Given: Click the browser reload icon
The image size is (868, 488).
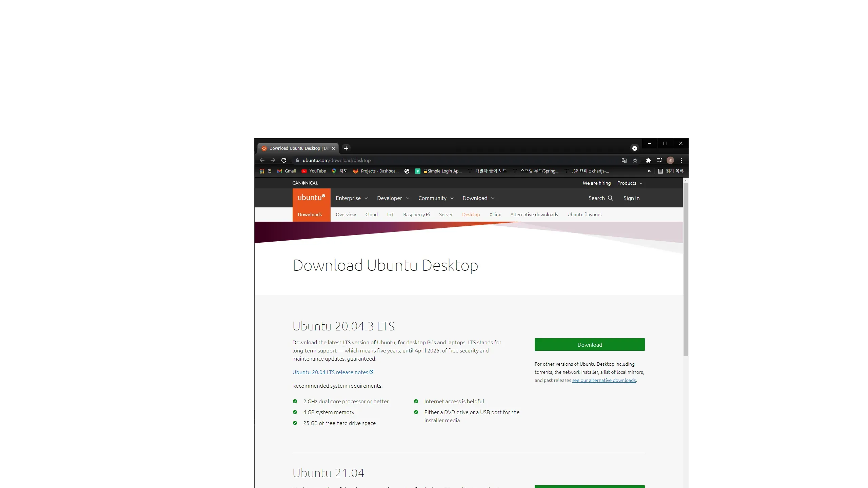Looking at the screenshot, I should [x=284, y=160].
